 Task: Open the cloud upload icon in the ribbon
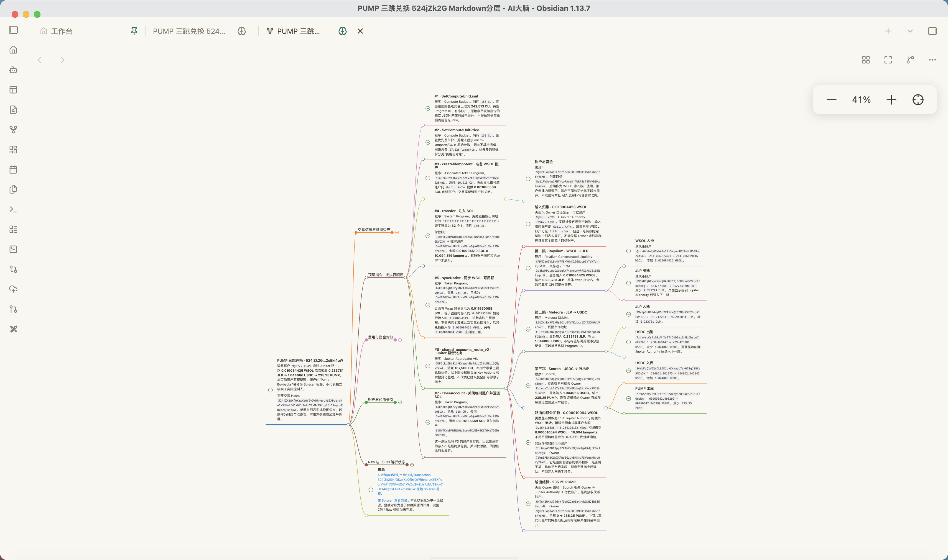(x=13, y=289)
